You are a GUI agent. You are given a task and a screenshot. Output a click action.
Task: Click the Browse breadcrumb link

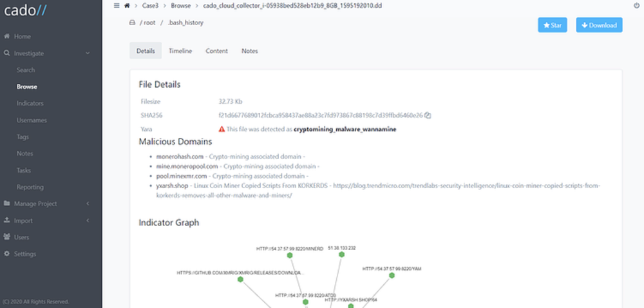[180, 6]
